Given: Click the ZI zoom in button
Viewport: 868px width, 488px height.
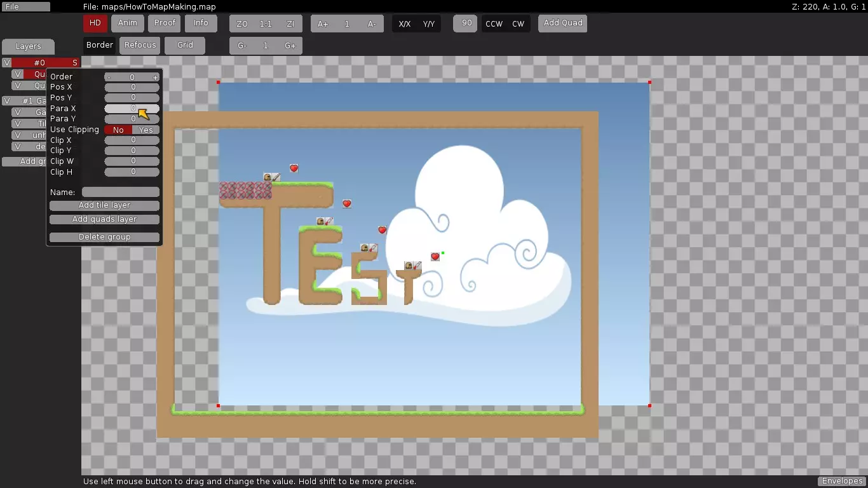Looking at the screenshot, I should pyautogui.click(x=290, y=24).
